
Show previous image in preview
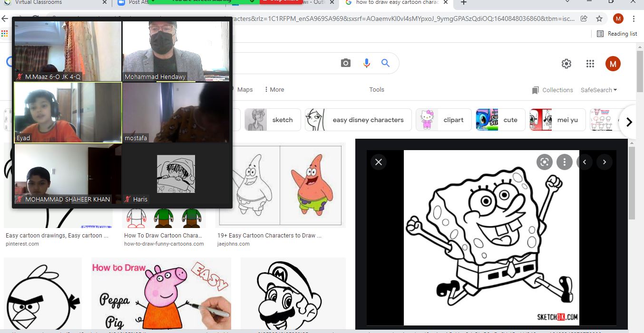(x=585, y=162)
